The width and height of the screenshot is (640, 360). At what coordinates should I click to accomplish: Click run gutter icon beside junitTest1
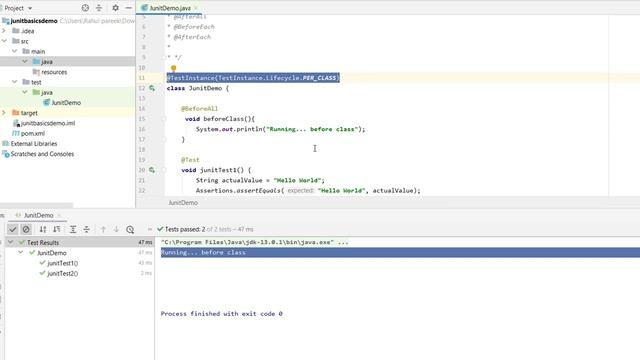point(152,170)
